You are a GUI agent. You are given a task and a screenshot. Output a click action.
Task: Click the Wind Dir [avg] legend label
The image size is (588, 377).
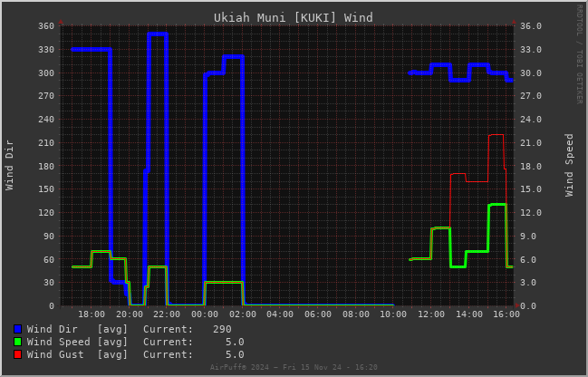[77, 329]
